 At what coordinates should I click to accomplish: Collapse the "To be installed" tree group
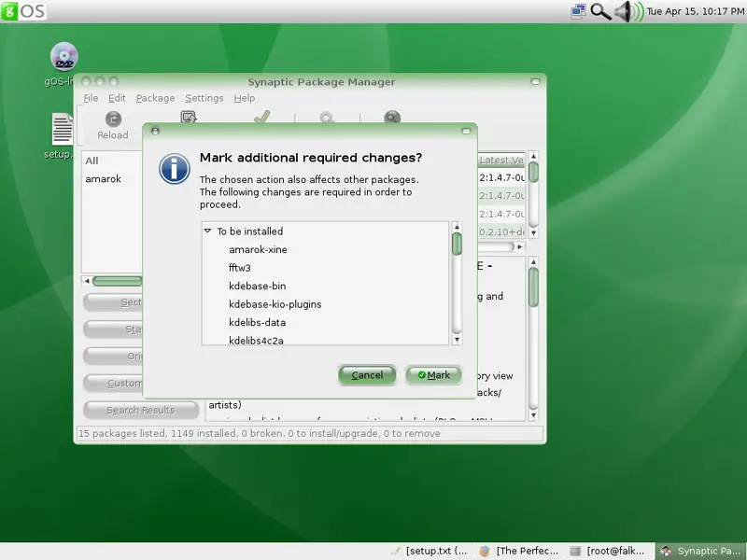pyautogui.click(x=207, y=231)
